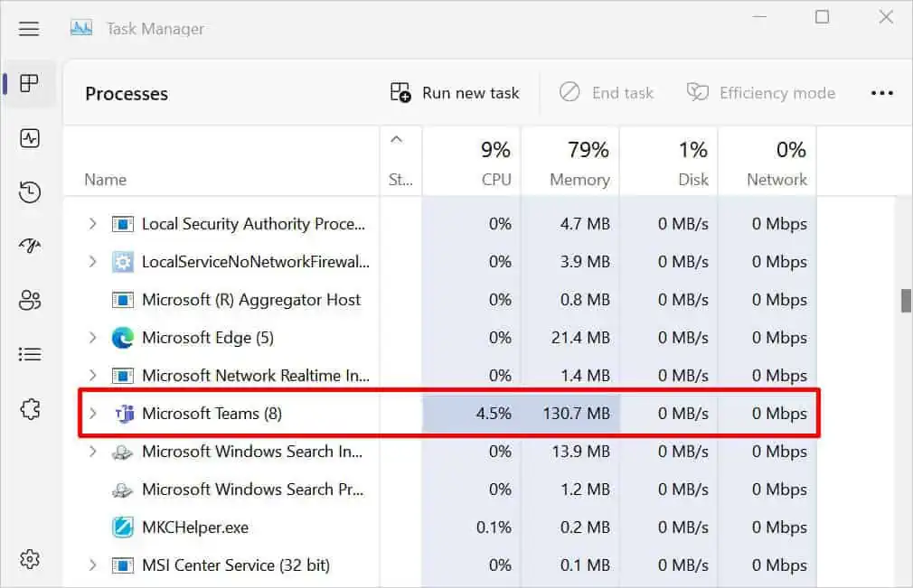Go to Startup apps page
The width and height of the screenshot is (913, 588).
click(x=30, y=247)
